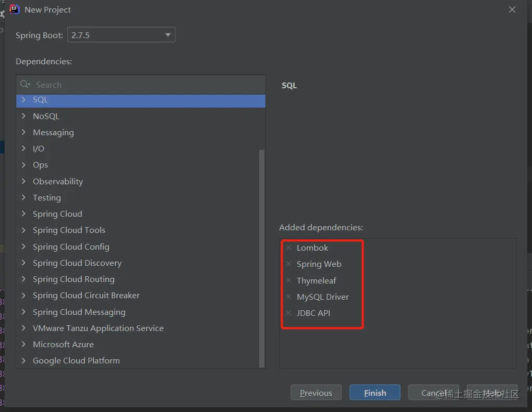Select the SQL category row
This screenshot has height=412, width=532.
tap(141, 101)
